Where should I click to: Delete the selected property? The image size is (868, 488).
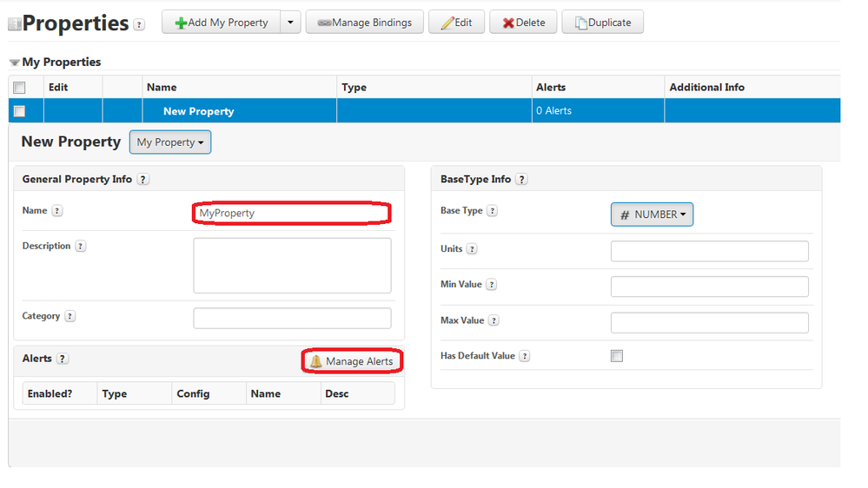point(523,22)
